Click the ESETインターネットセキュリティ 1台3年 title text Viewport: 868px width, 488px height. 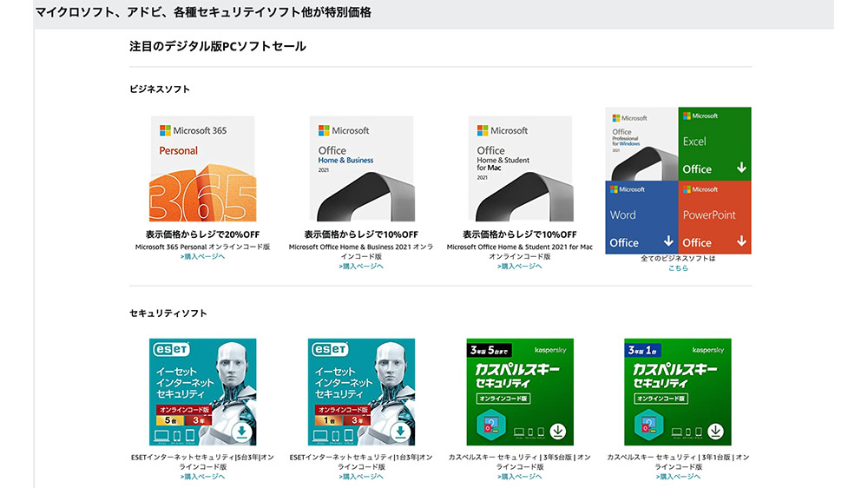361,462
